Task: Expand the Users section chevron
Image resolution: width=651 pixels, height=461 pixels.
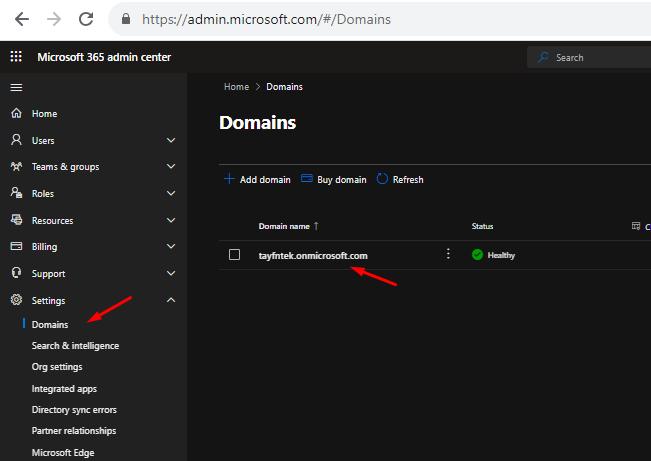Action: coord(171,141)
